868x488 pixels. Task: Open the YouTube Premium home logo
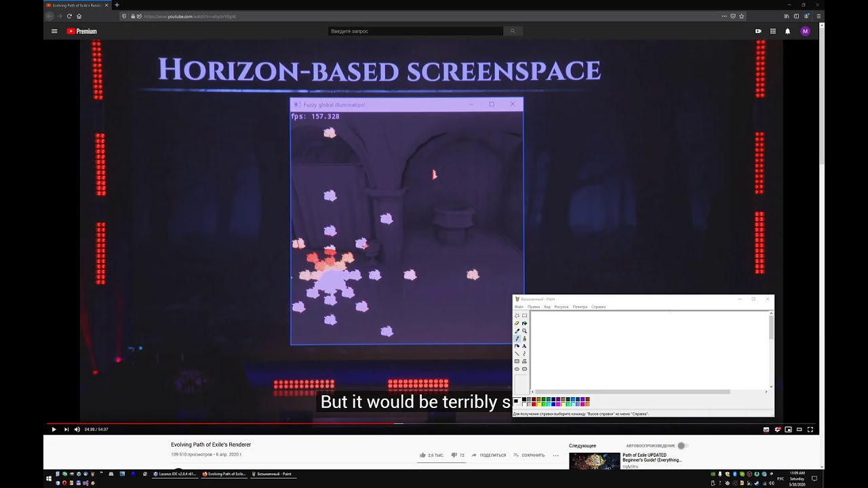coord(81,31)
